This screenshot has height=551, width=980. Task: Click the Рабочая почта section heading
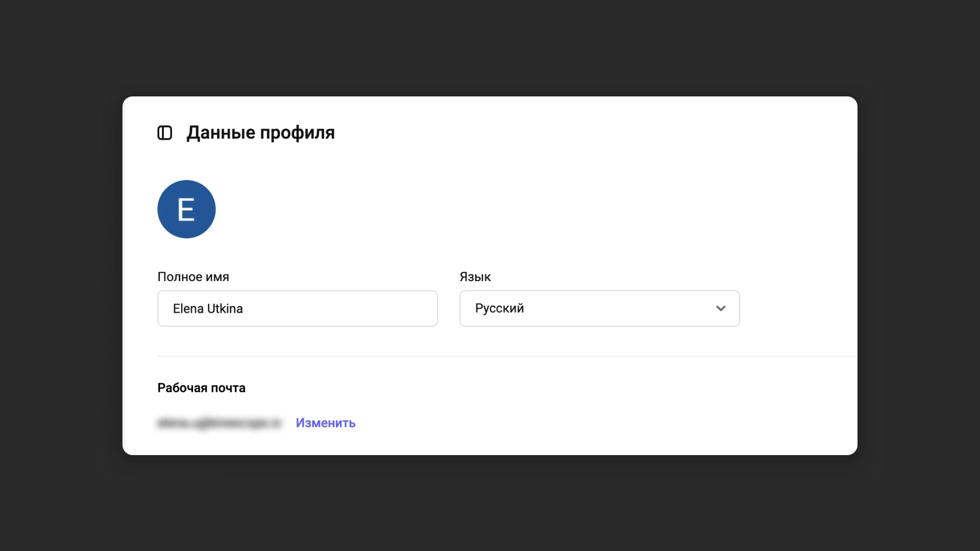tap(201, 388)
